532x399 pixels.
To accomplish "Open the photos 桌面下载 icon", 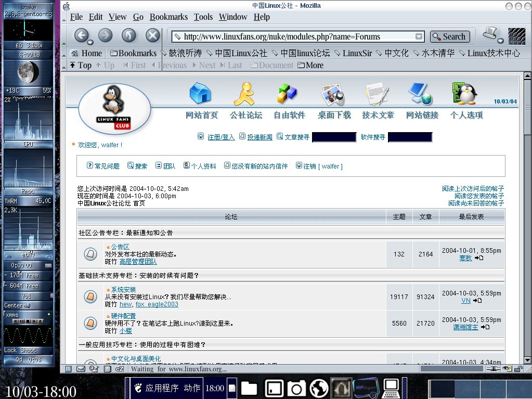I will point(333,94).
